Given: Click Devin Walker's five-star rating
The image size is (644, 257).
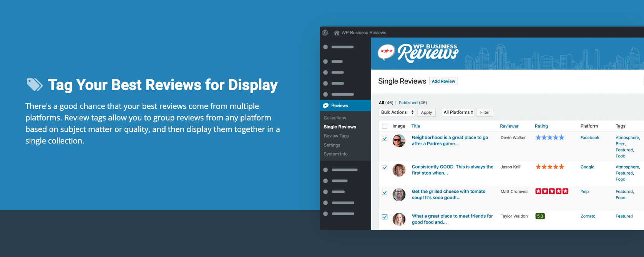Looking at the screenshot, I should 550,137.
